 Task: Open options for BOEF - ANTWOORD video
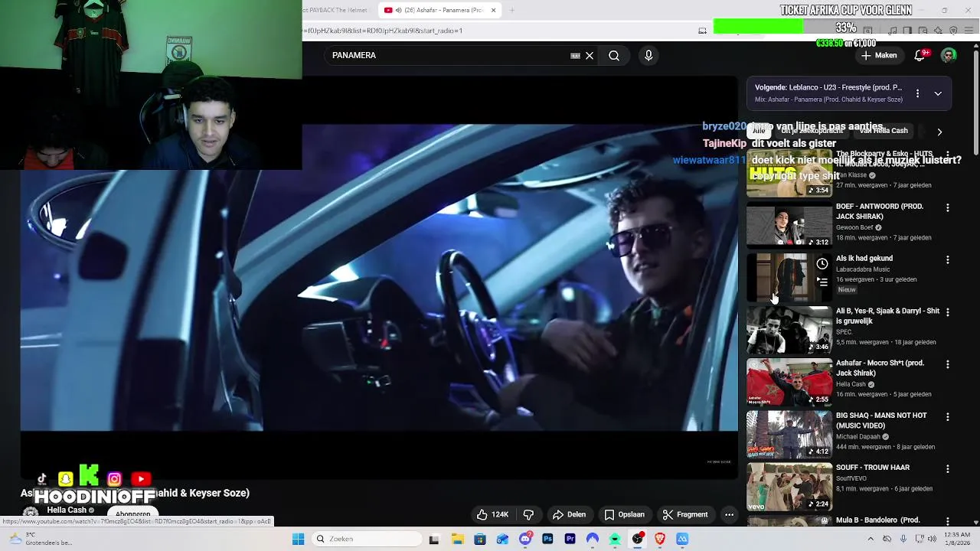(948, 207)
